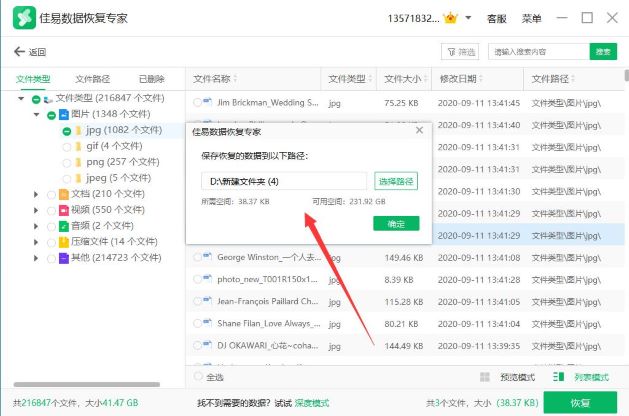The image size is (629, 416).
Task: Click the VIP crown icon
Action: click(450, 18)
